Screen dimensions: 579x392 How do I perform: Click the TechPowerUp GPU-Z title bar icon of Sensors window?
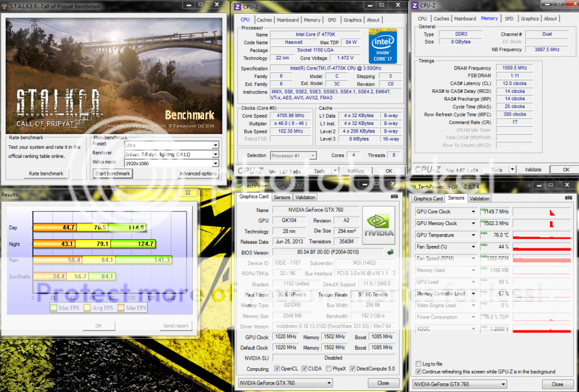[413, 186]
